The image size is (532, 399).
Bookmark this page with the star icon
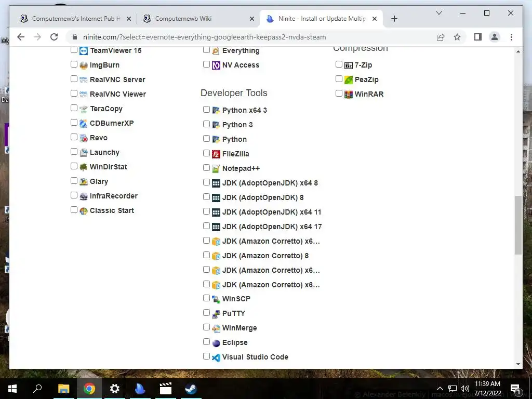pos(457,37)
